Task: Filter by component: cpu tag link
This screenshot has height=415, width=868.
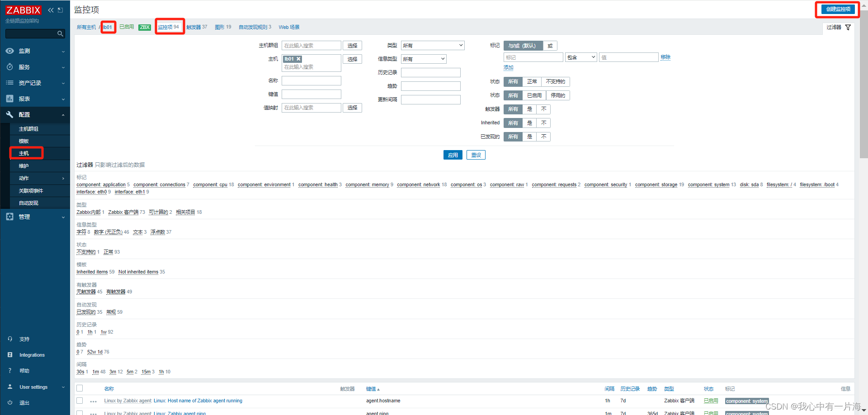Action: pyautogui.click(x=210, y=184)
